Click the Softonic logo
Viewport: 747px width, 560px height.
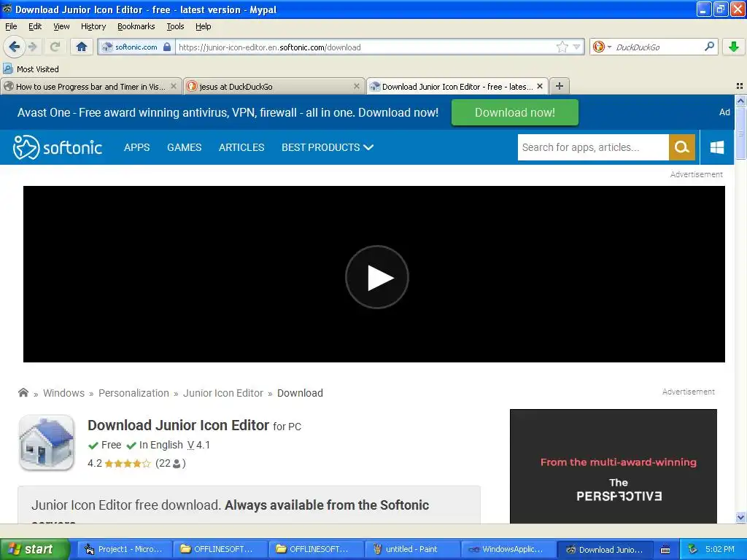pyautogui.click(x=58, y=147)
